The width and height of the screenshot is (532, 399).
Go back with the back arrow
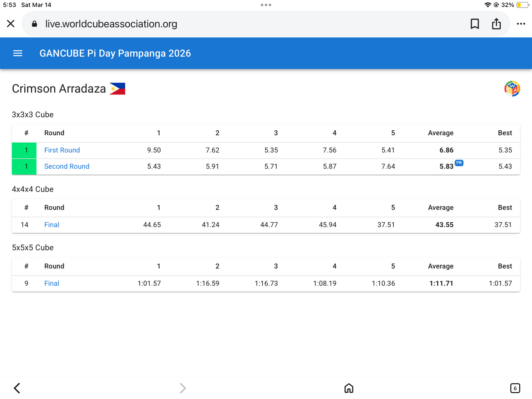[17, 388]
